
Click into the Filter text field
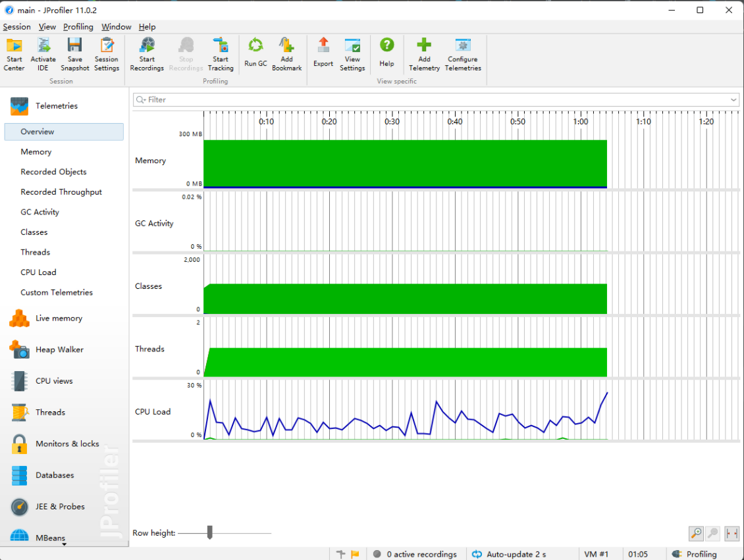[x=436, y=99]
